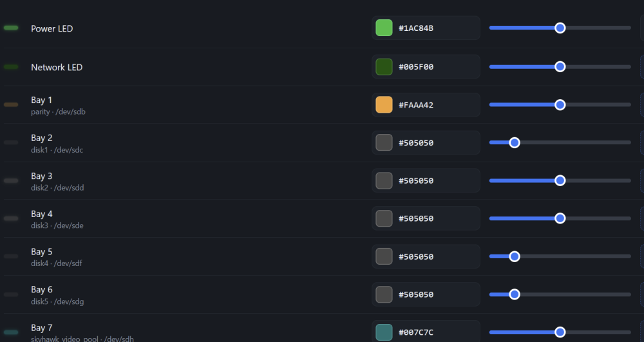
Task: Select the Bay 5 label
Action: click(x=41, y=252)
